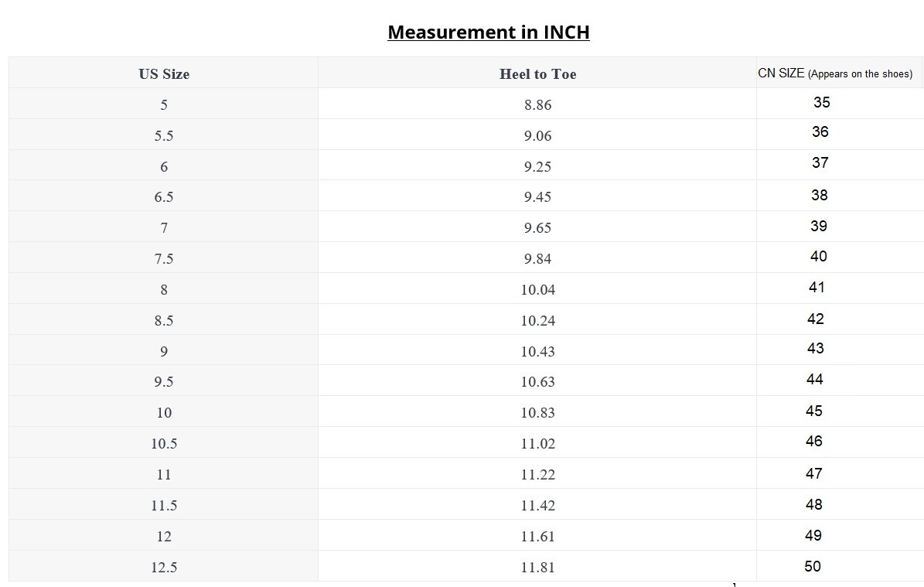Viewport: 924px width, 587px height.
Task: Click the 10.24 heel to toe value
Action: point(537,320)
